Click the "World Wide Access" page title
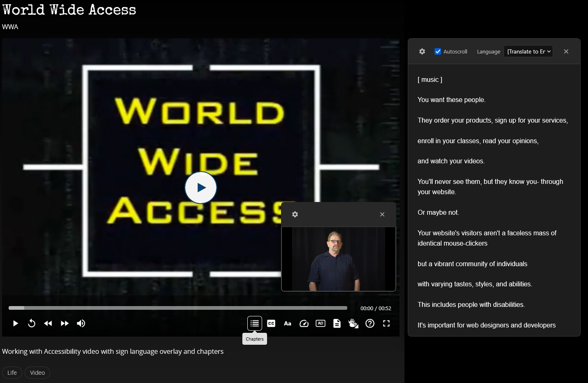Image resolution: width=588 pixels, height=383 pixels. pos(69,9)
